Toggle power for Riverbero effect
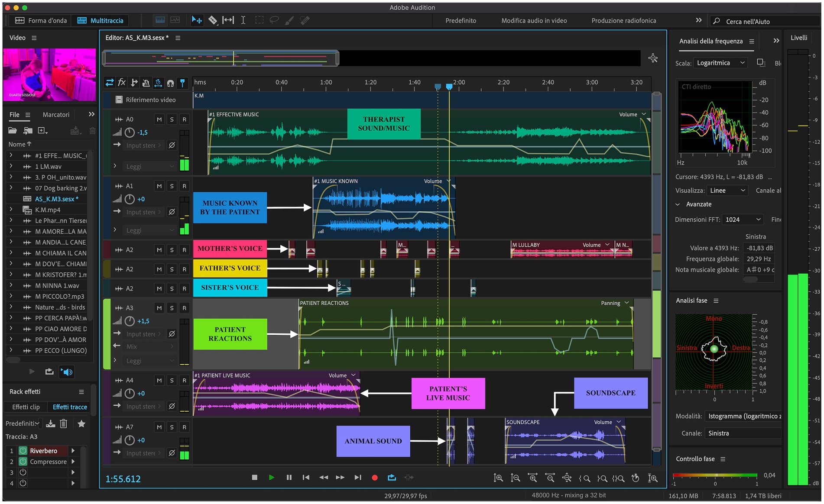 23,451
